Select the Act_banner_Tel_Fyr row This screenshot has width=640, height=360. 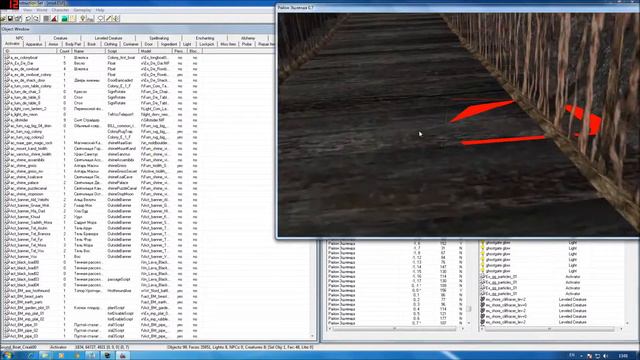click(x=102, y=240)
